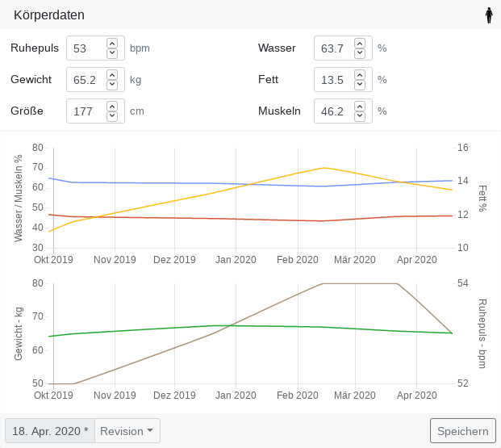Focus the Ruhepuls input field
The image size is (501, 448).
click(85, 48)
